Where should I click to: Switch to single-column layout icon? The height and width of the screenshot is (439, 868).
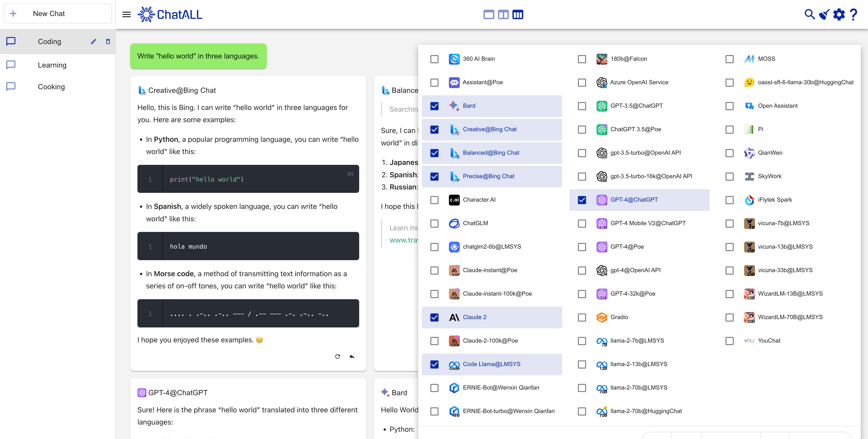[488, 14]
